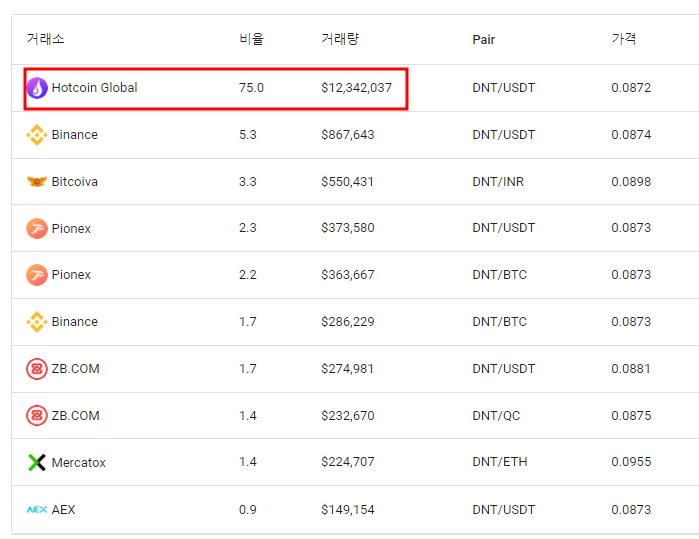Select the $363,667 volume value
This screenshot has height=539, width=699.
tap(348, 275)
